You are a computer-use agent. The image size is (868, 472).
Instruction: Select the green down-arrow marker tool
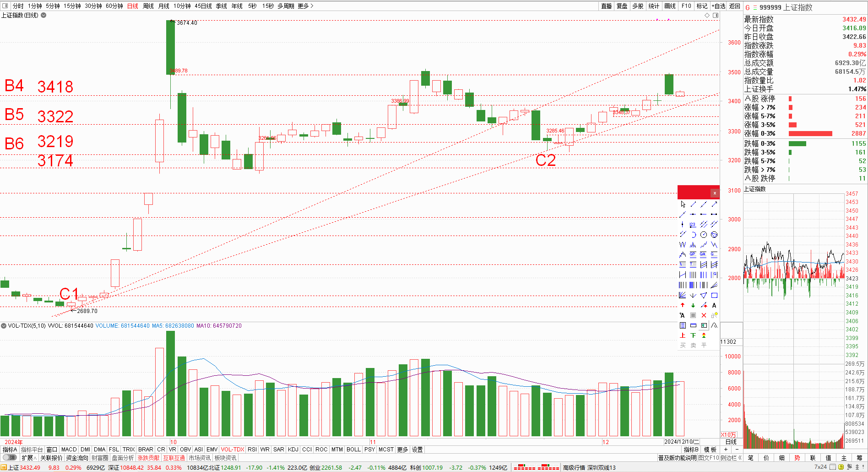693,305
